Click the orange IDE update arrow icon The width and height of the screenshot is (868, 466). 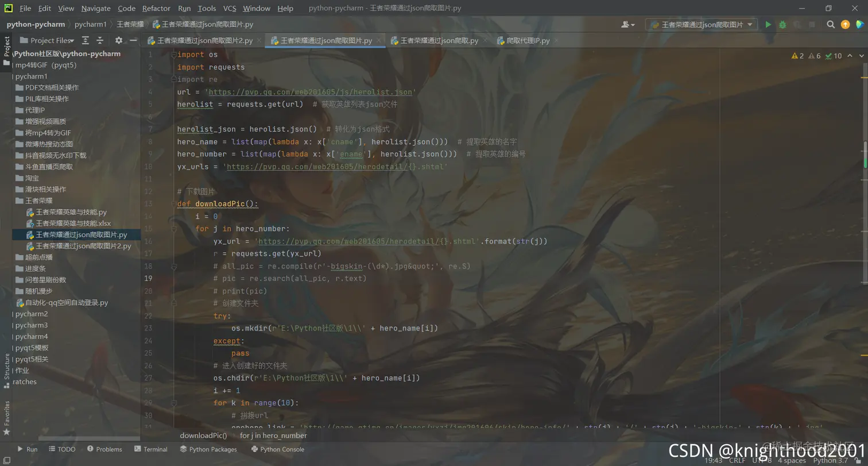tap(845, 25)
